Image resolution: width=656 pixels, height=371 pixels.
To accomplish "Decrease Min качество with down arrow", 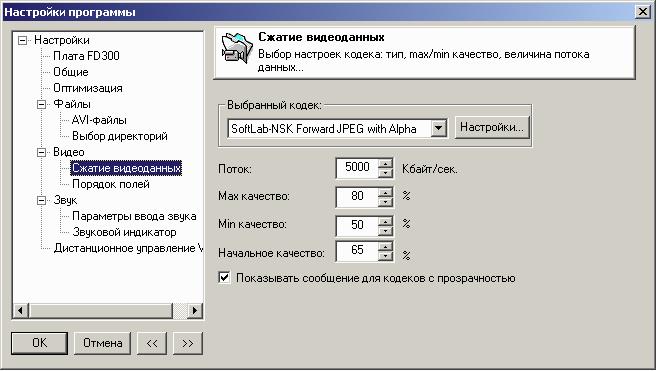I will pyautogui.click(x=385, y=230).
